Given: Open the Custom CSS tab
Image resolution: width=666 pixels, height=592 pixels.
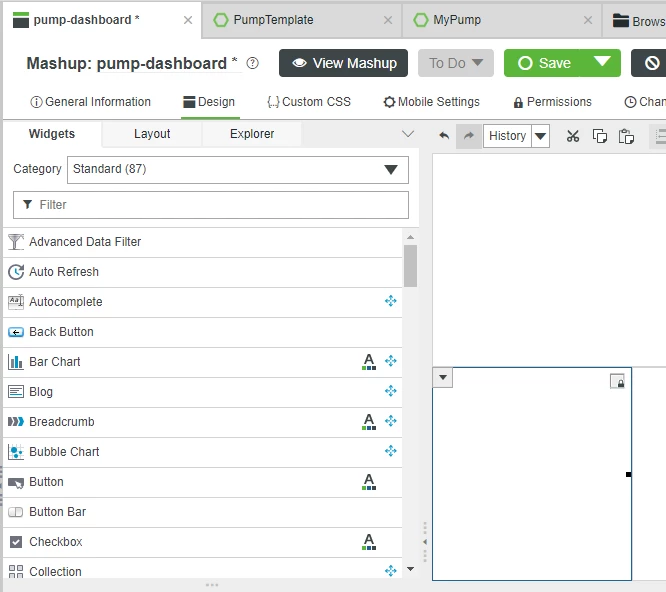Looking at the screenshot, I should coord(309,102).
